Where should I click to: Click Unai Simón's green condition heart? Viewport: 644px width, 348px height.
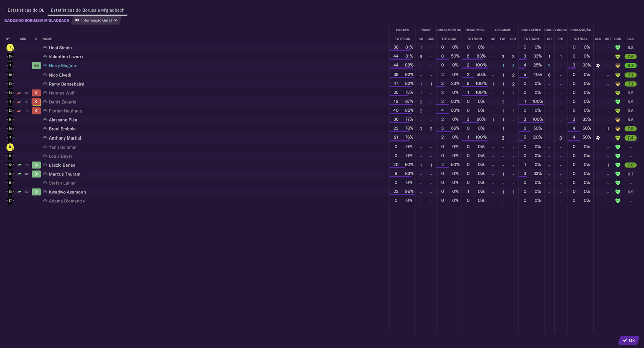click(618, 48)
